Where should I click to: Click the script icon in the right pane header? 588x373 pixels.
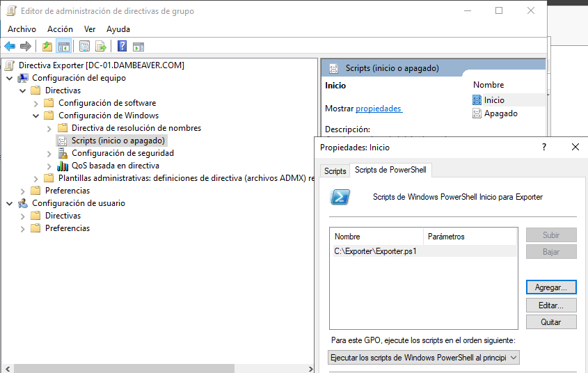333,68
